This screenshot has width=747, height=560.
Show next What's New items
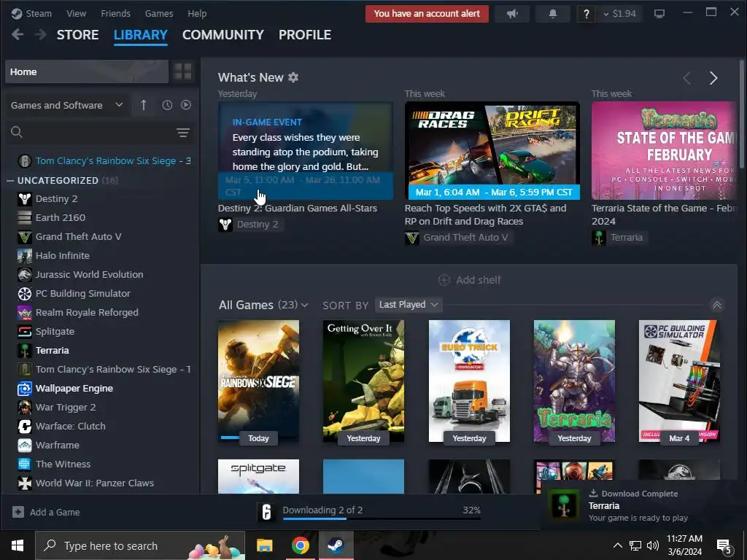pyautogui.click(x=713, y=78)
